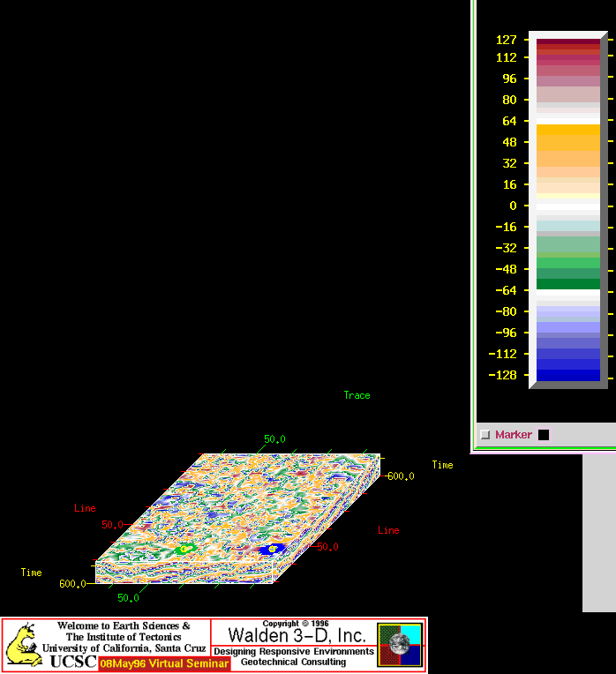The width and height of the screenshot is (616, 674).
Task: Click the red 50.0 label right of cube
Action: [327, 547]
